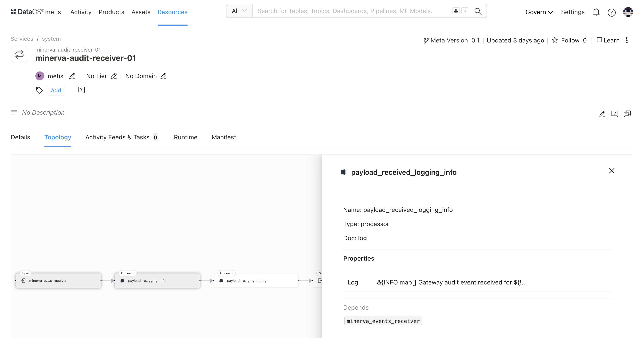The height and width of the screenshot is (338, 644).
Task: Switch to the Runtime tab
Action: pyautogui.click(x=186, y=137)
